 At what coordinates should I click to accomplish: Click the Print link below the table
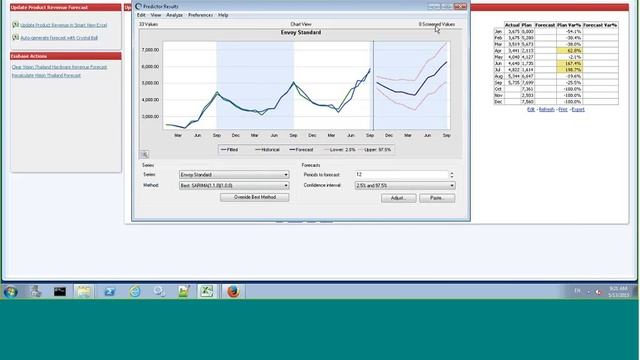(563, 109)
